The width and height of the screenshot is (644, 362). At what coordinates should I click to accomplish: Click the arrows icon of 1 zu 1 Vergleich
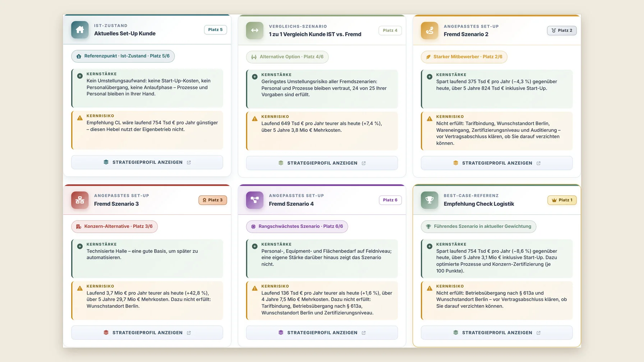pos(255,31)
